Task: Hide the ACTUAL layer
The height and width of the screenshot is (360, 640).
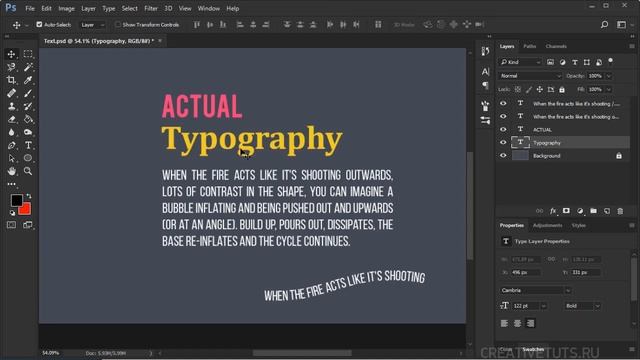Action: pos(503,129)
